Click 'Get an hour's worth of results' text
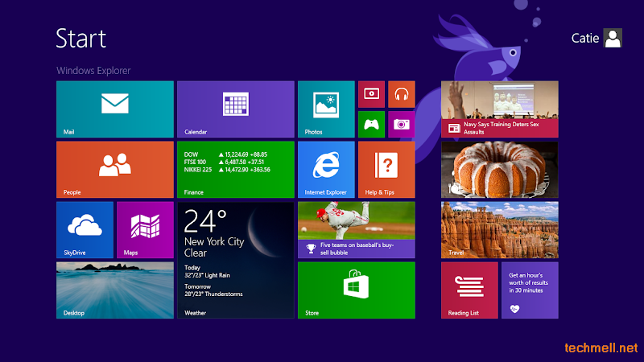The height and width of the screenshot is (362, 644). pyautogui.click(x=529, y=283)
